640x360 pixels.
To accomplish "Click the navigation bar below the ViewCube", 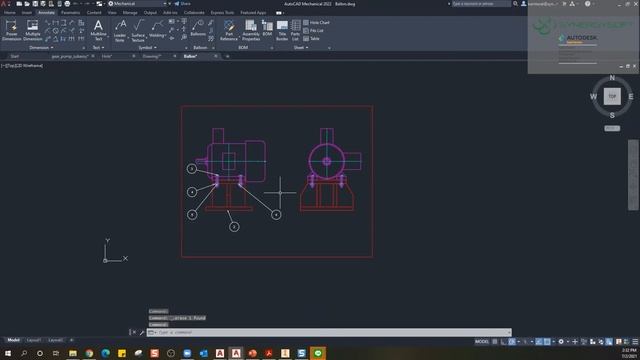I will (x=633, y=175).
